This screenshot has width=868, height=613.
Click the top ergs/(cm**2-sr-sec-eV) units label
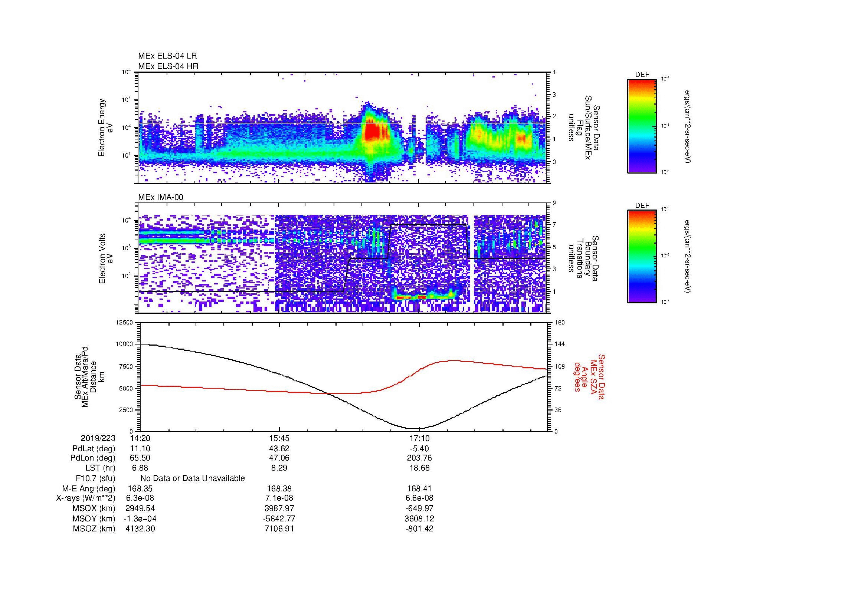[x=688, y=126]
